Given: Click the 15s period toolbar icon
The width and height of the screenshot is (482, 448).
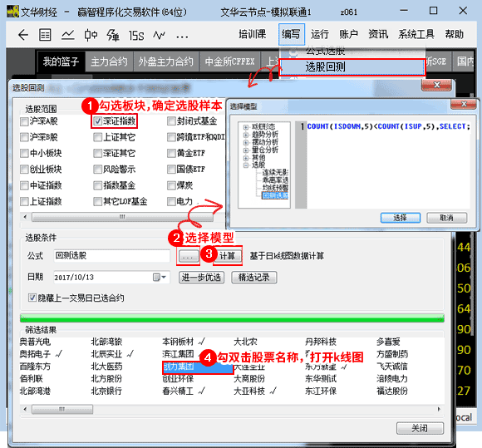Looking at the screenshot, I should click(x=136, y=36).
